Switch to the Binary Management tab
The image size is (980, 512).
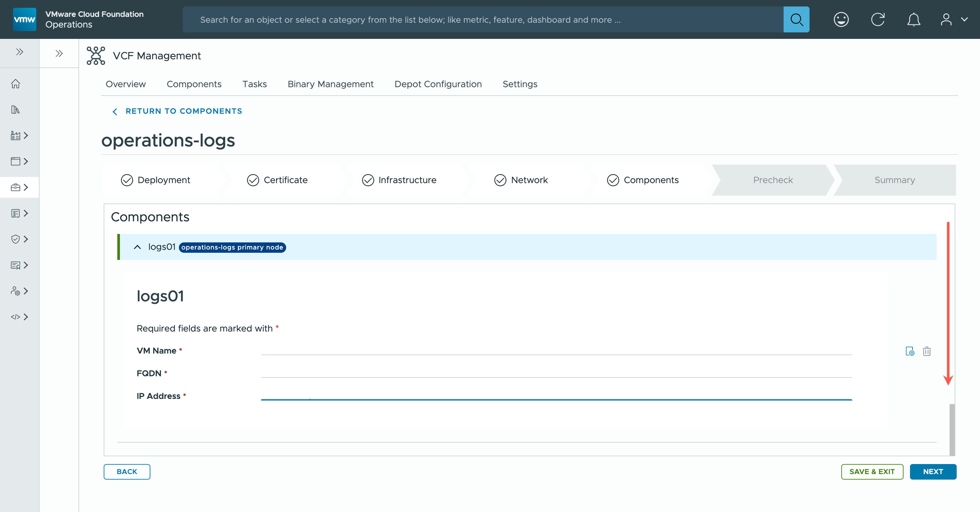pos(330,84)
